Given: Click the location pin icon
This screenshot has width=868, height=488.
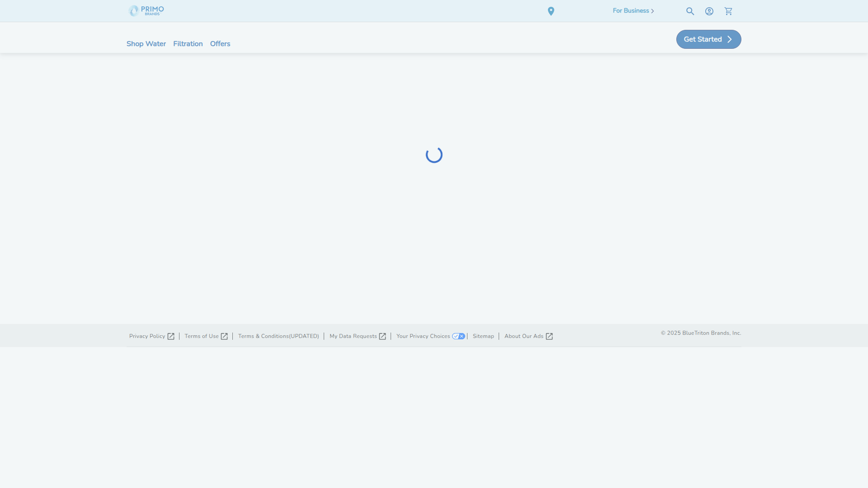Looking at the screenshot, I should tap(551, 11).
